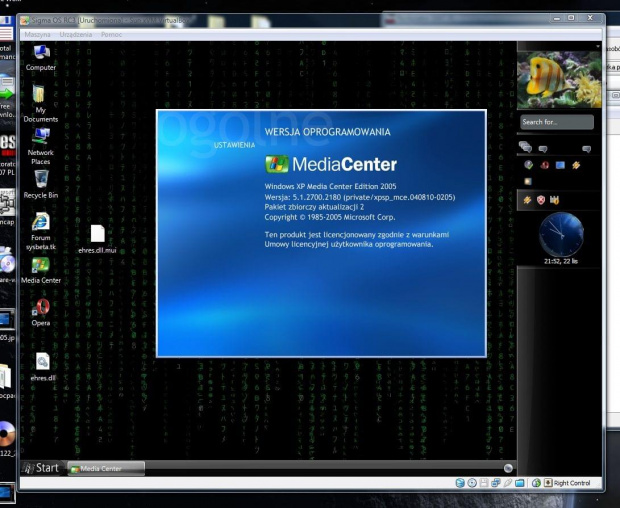Click the Copyright 1985-2005 Microsoft Corp. line
This screenshot has width=620, height=508.
[330, 217]
